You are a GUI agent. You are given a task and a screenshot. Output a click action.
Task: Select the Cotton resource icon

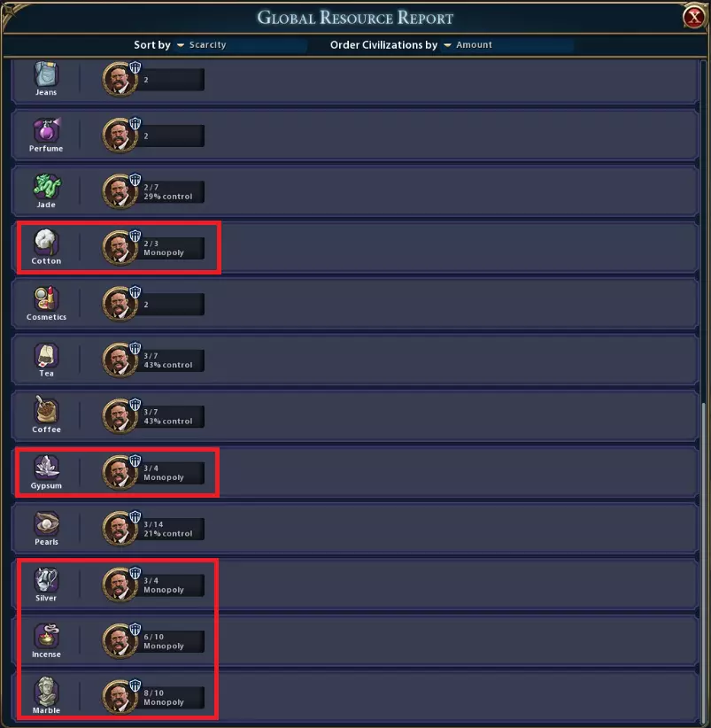[x=46, y=243]
